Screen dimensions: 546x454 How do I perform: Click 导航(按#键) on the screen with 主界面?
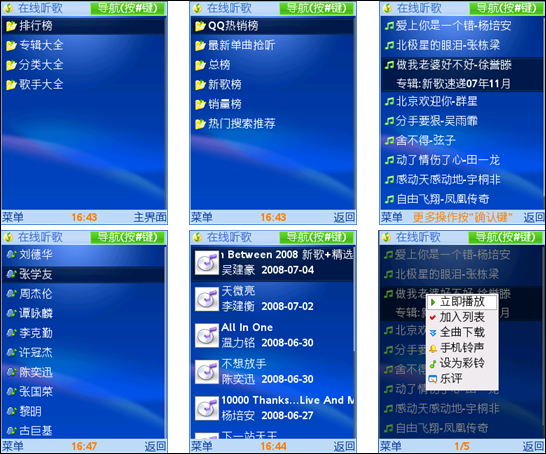coord(127,8)
